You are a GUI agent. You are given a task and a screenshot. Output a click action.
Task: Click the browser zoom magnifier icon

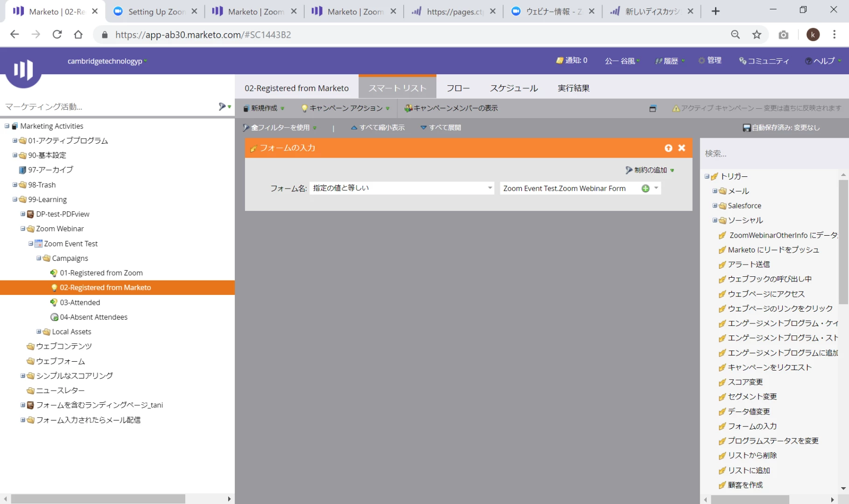735,35
